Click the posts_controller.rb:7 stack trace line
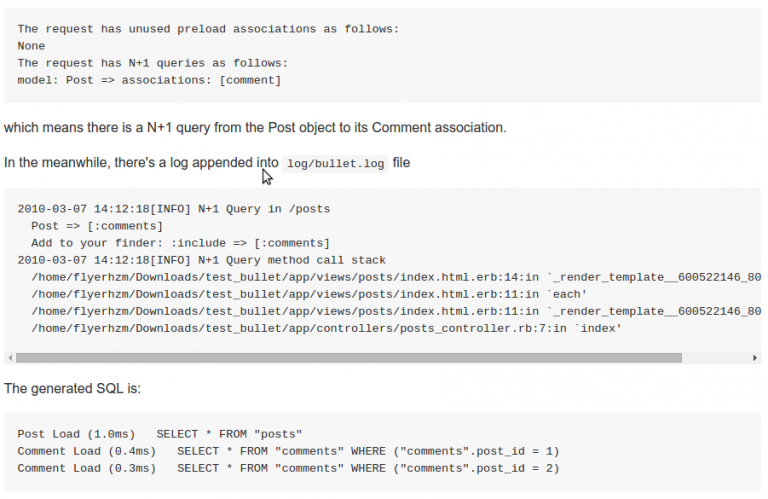The width and height of the screenshot is (768, 499). (x=326, y=328)
